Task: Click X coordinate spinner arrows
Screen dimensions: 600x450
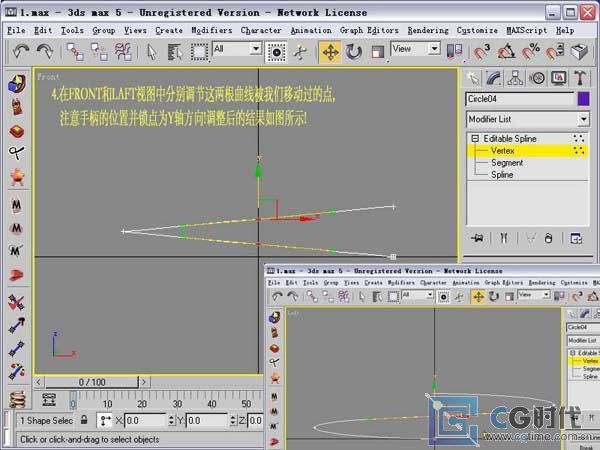Action: click(171, 421)
